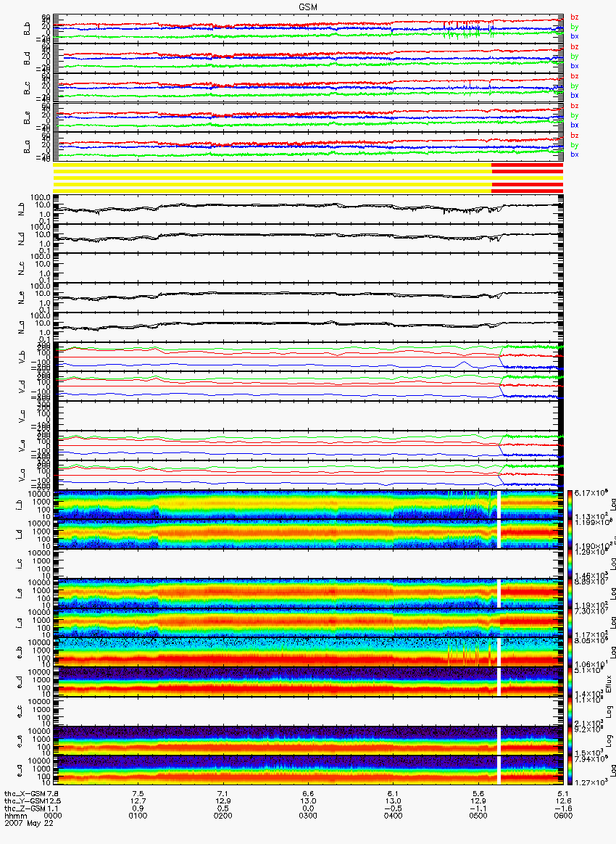Viewport: 616px width, 844px height.
Task: Select the B_c axis label
Action: (26, 88)
